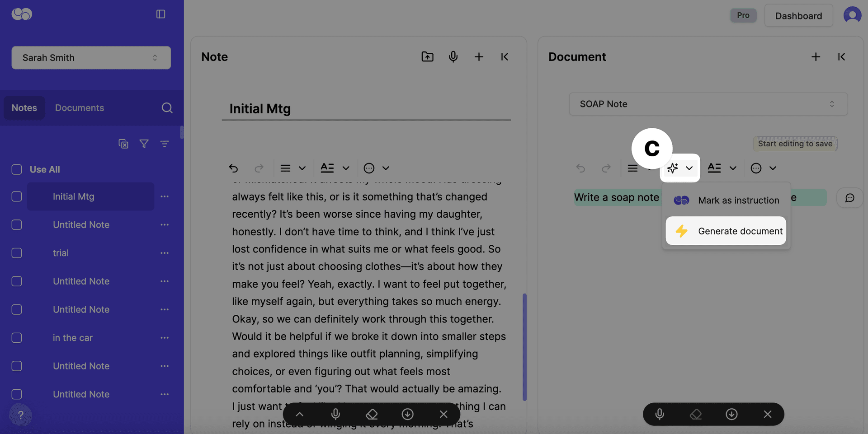Click the Note editor vertical scrollbar
The height and width of the screenshot is (434, 868).
point(524,347)
